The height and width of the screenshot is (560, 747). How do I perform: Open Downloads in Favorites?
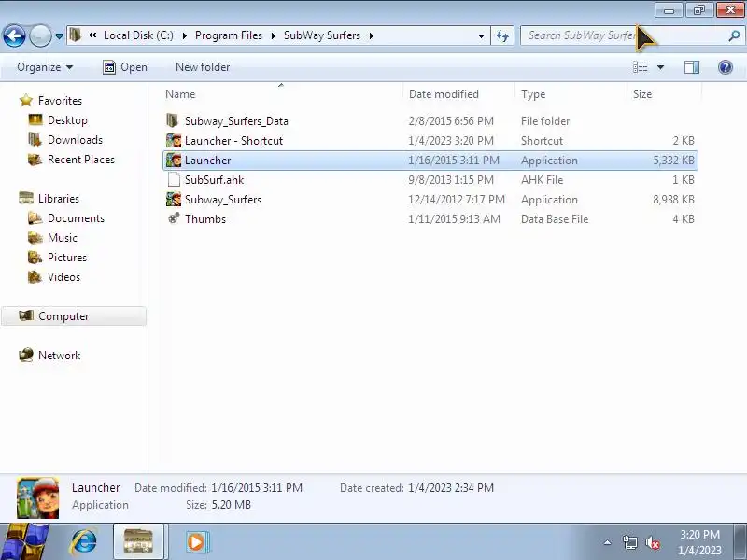tap(75, 139)
